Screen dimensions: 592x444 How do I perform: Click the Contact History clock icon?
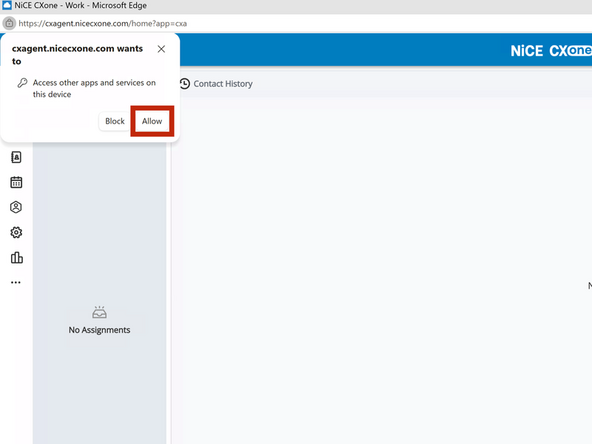(185, 83)
